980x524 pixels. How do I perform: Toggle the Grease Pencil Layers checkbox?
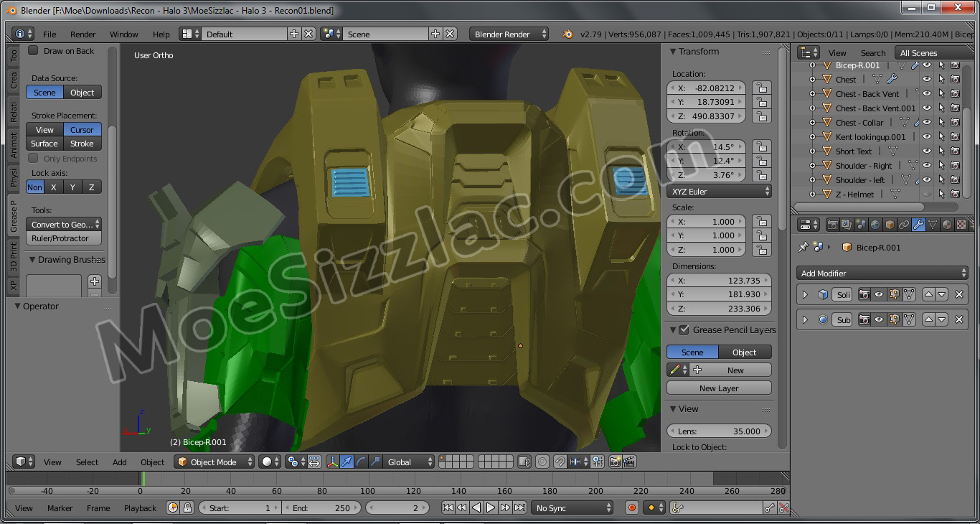point(684,329)
